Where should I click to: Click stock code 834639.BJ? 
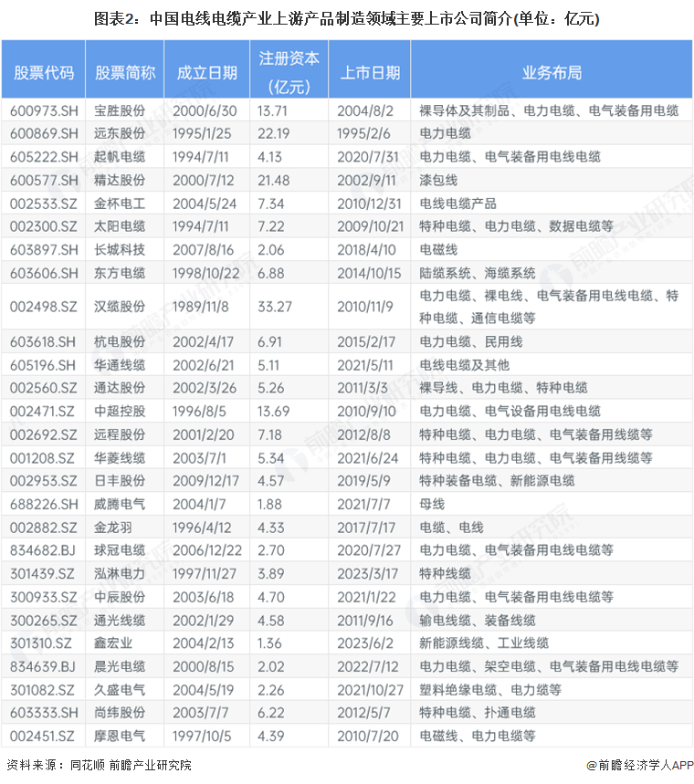pyautogui.click(x=43, y=666)
